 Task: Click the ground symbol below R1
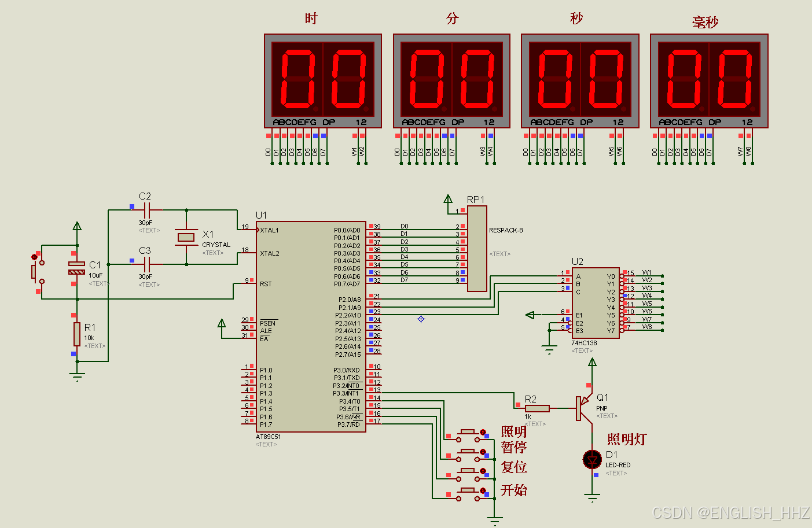77,376
